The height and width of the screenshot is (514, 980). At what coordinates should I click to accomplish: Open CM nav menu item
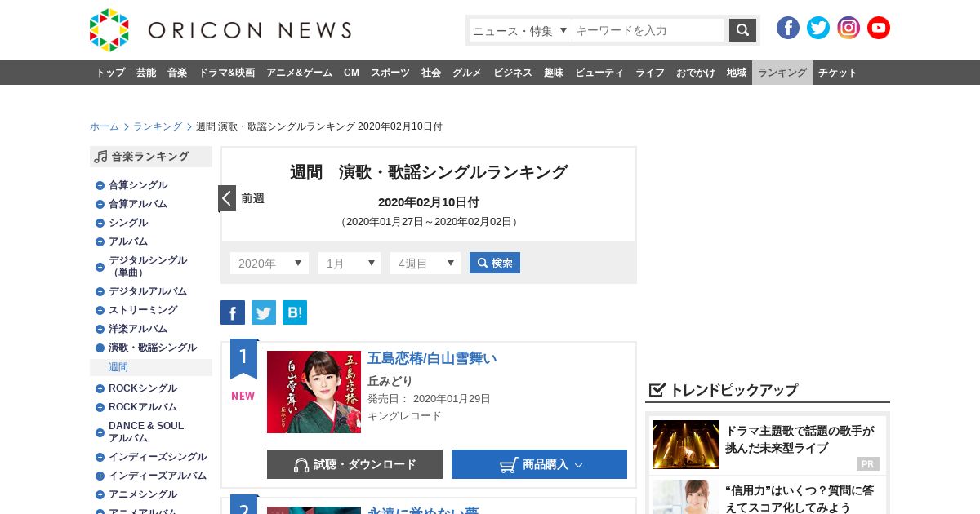(351, 73)
